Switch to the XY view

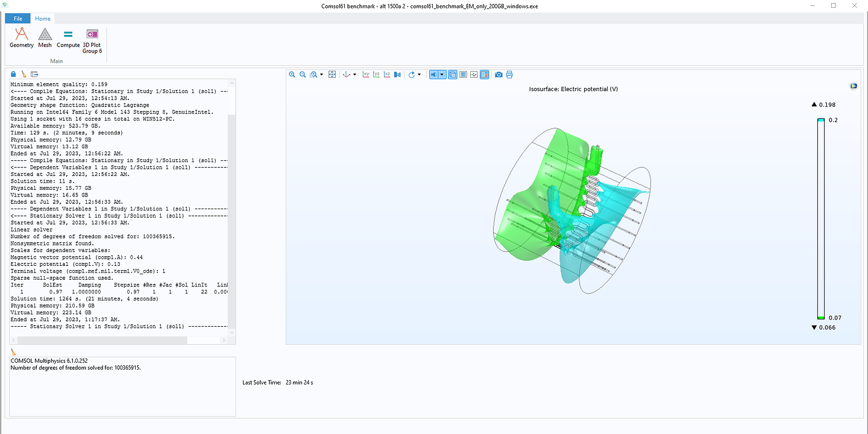tap(365, 75)
